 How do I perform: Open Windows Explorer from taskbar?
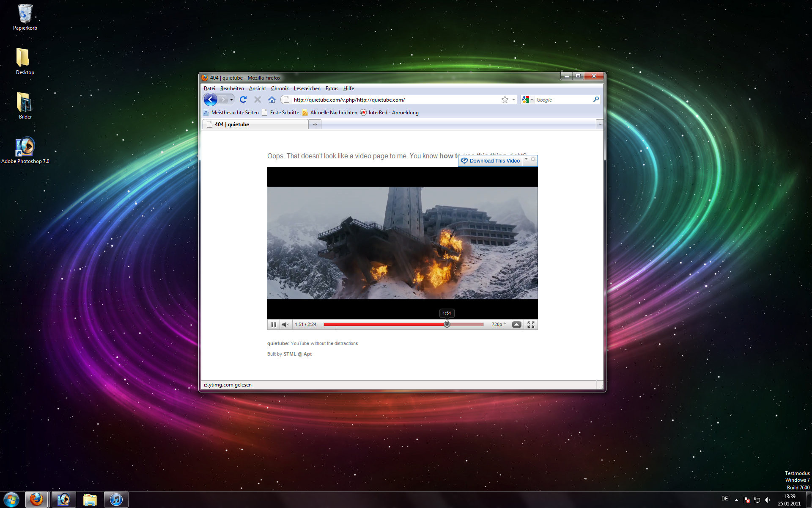(90, 500)
